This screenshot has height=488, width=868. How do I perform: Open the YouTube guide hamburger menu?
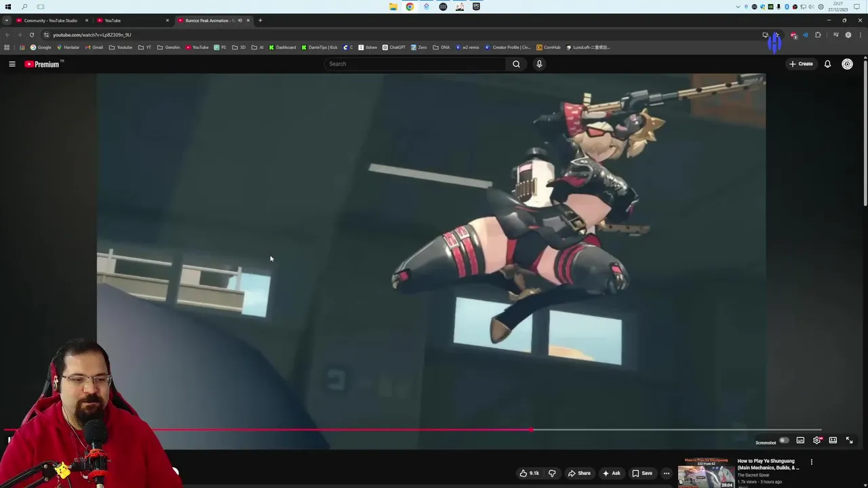click(12, 64)
